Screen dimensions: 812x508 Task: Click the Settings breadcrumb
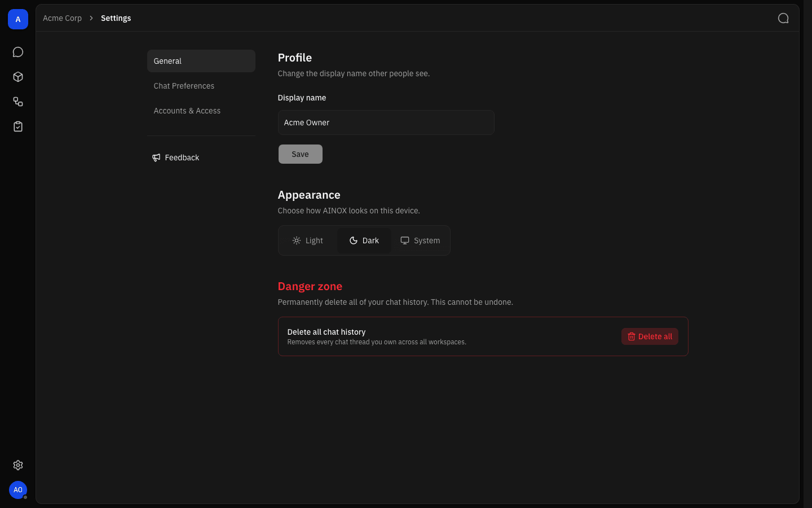(x=116, y=18)
